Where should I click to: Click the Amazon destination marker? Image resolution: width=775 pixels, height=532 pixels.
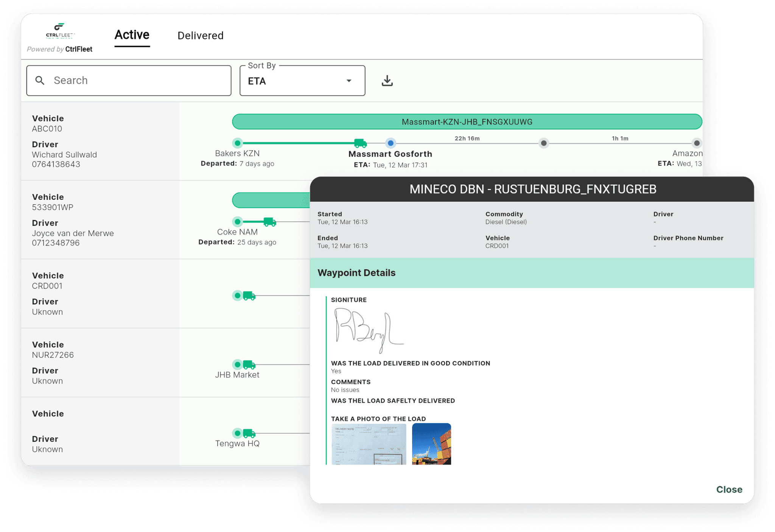pos(696,143)
